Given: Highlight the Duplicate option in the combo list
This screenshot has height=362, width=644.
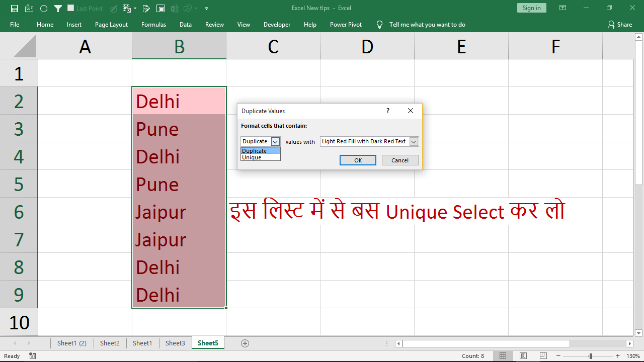Looking at the screenshot, I should pyautogui.click(x=254, y=151).
